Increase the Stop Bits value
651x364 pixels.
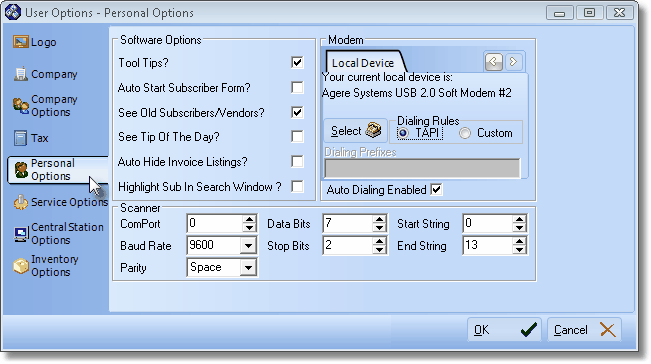379,241
